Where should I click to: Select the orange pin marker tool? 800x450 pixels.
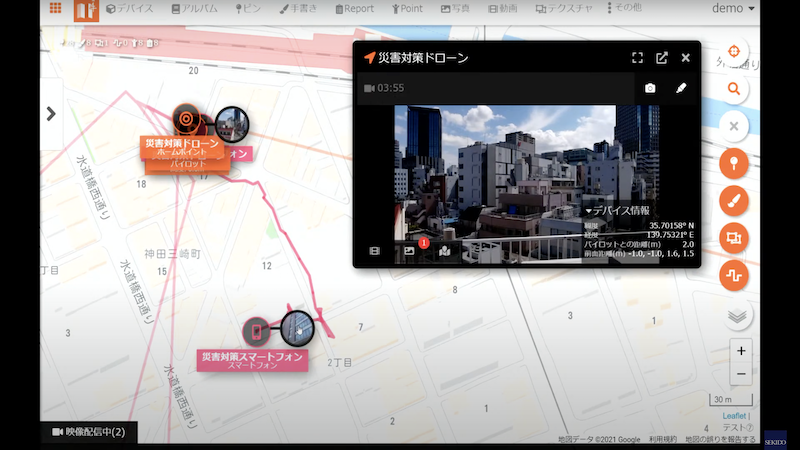click(x=733, y=163)
